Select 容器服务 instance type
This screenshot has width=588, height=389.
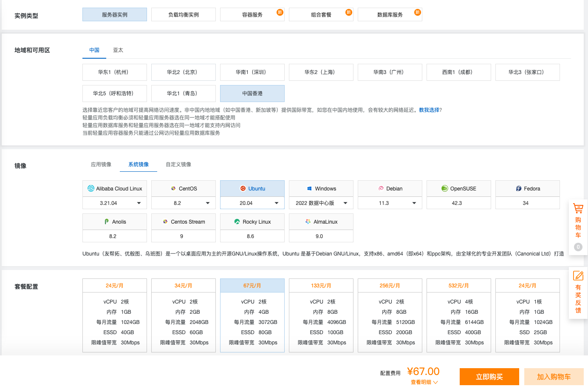[252, 14]
